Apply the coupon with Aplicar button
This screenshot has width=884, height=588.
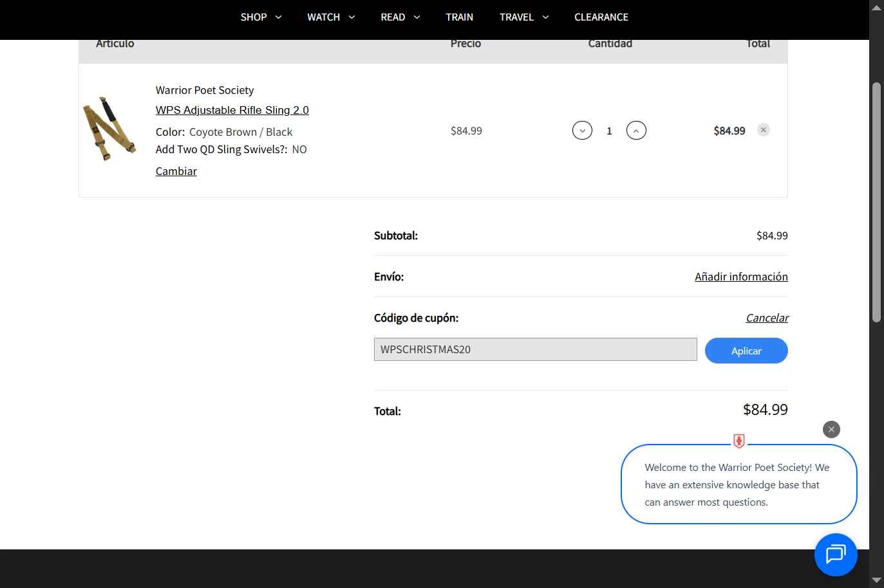click(x=746, y=351)
